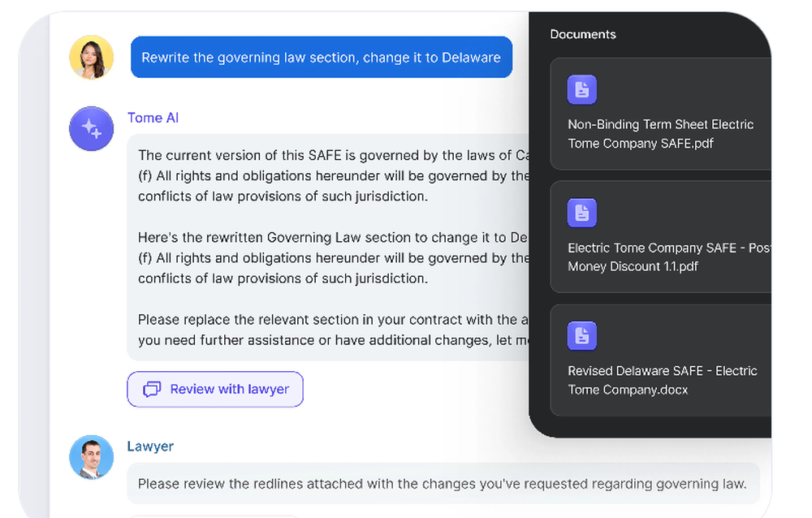The height and width of the screenshot is (518, 812).
Task: Open the Revised Delaware SAFE docx file icon
Action: 581,335
